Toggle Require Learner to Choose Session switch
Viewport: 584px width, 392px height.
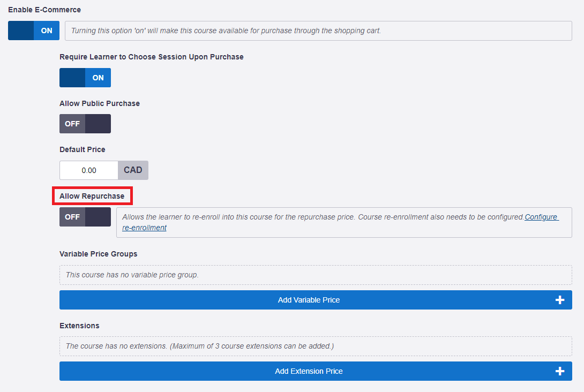pos(85,78)
